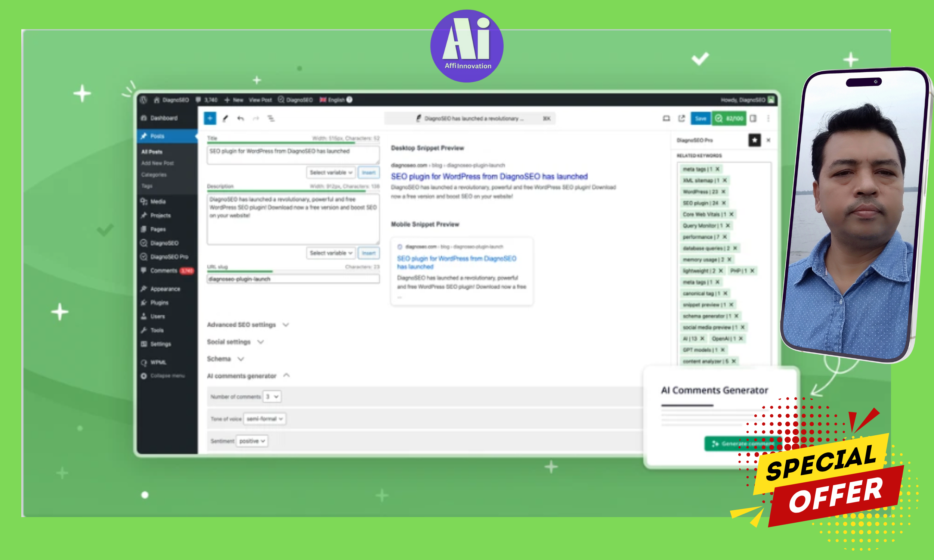Click Add New Post submenu item
Image resolution: width=934 pixels, height=560 pixels.
click(x=157, y=163)
